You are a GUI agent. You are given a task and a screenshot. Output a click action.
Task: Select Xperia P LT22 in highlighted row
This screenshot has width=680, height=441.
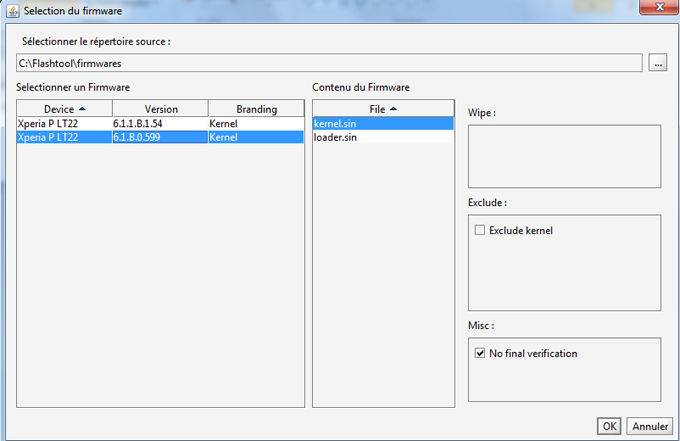click(x=65, y=137)
